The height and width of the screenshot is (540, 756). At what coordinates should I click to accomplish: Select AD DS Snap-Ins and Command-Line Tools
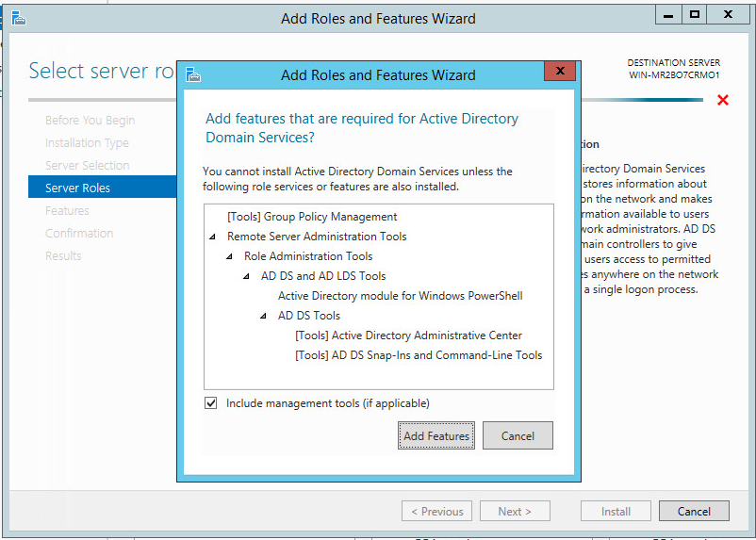tap(419, 355)
